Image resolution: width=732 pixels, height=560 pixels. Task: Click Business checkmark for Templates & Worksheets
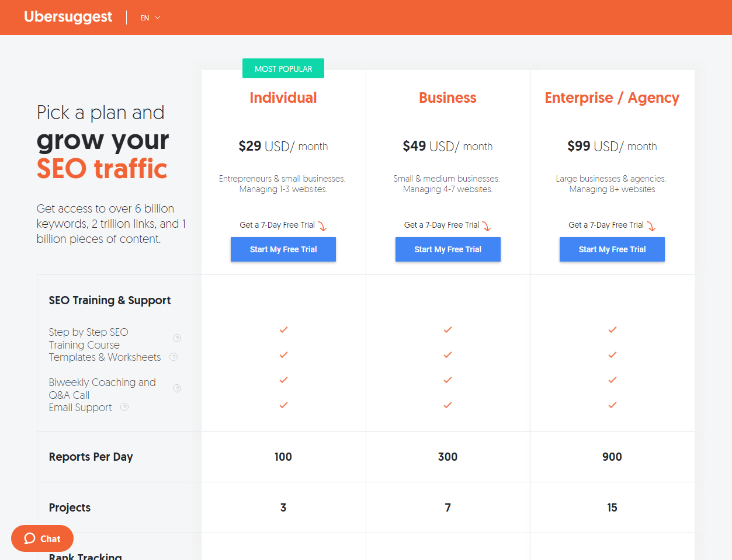point(447,355)
